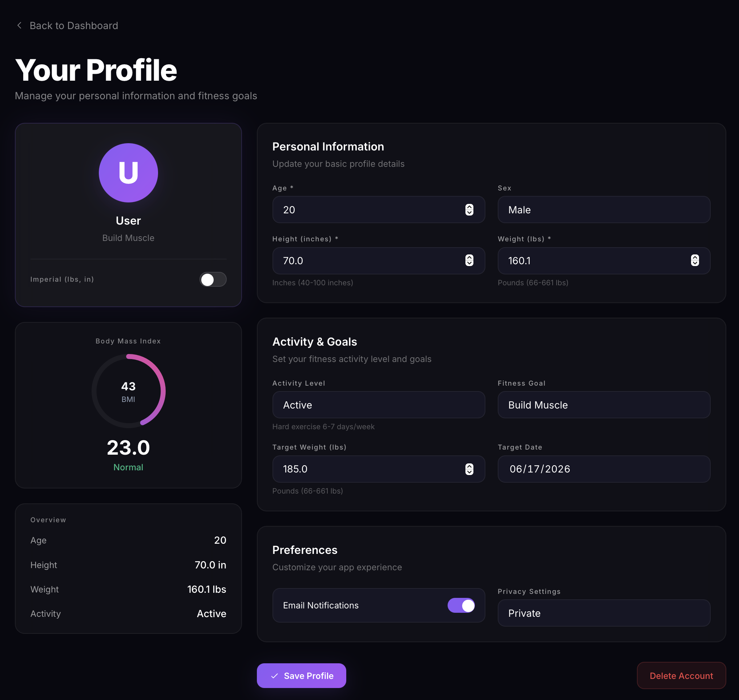
Task: Open the Activity Level dropdown
Action: point(378,405)
